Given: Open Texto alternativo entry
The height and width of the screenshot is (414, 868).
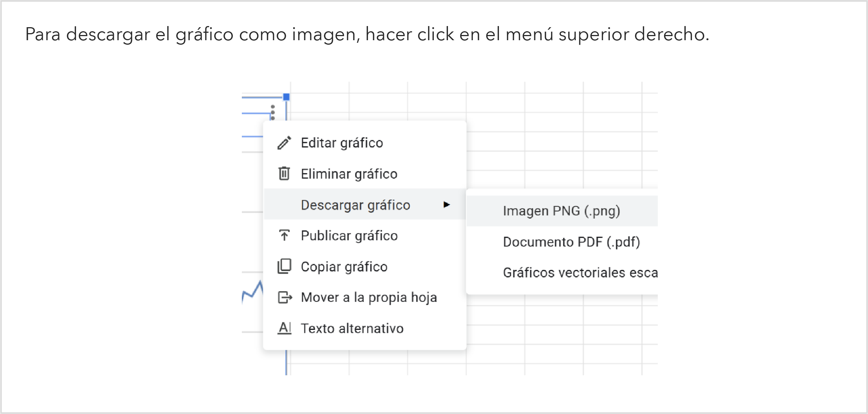Looking at the screenshot, I should click(x=352, y=328).
